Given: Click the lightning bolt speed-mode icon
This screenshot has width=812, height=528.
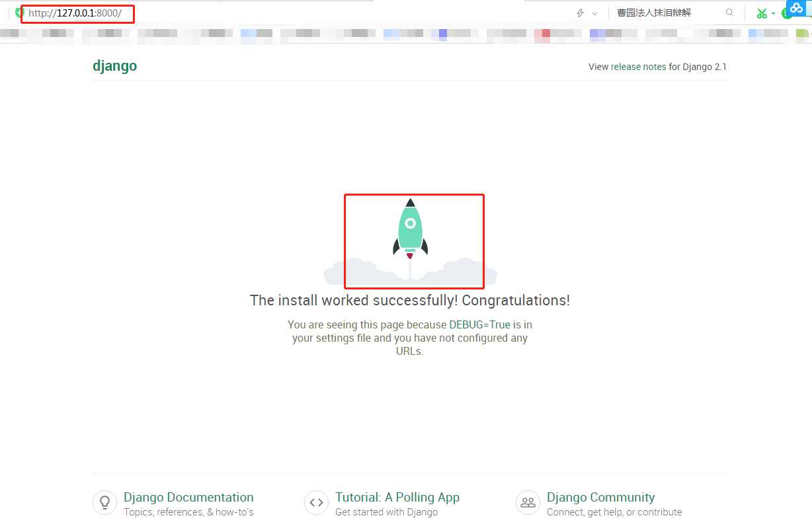Looking at the screenshot, I should coord(581,13).
